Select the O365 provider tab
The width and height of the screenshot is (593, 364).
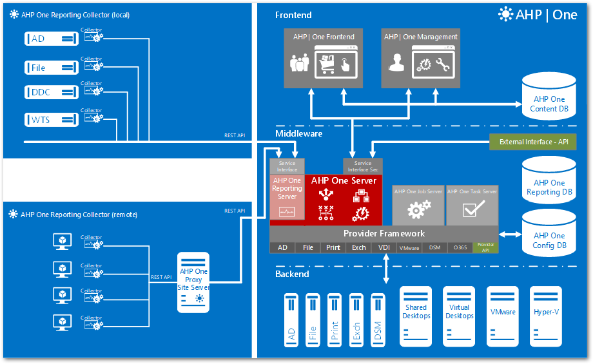pyautogui.click(x=460, y=247)
